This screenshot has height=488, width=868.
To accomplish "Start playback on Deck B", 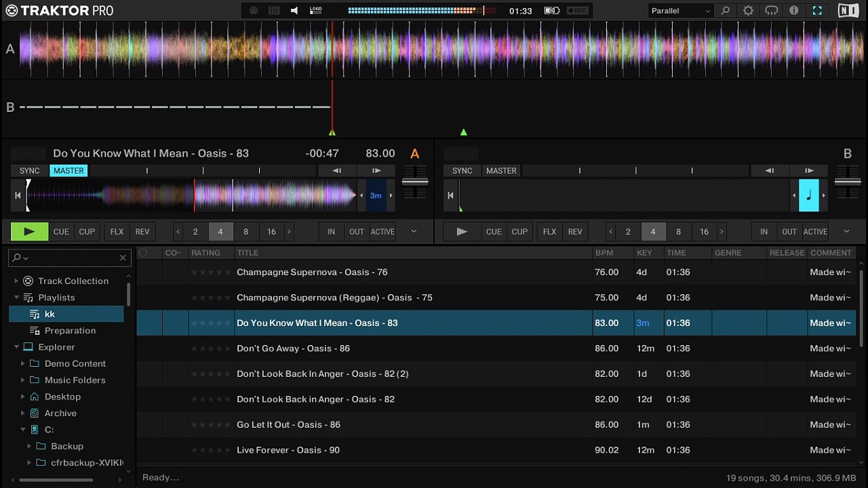I will pos(462,232).
